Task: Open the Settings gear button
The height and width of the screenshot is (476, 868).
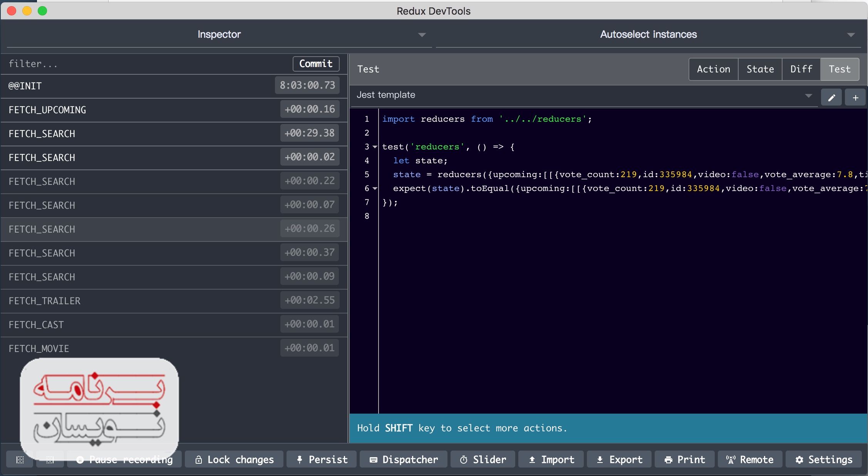Action: click(824, 459)
